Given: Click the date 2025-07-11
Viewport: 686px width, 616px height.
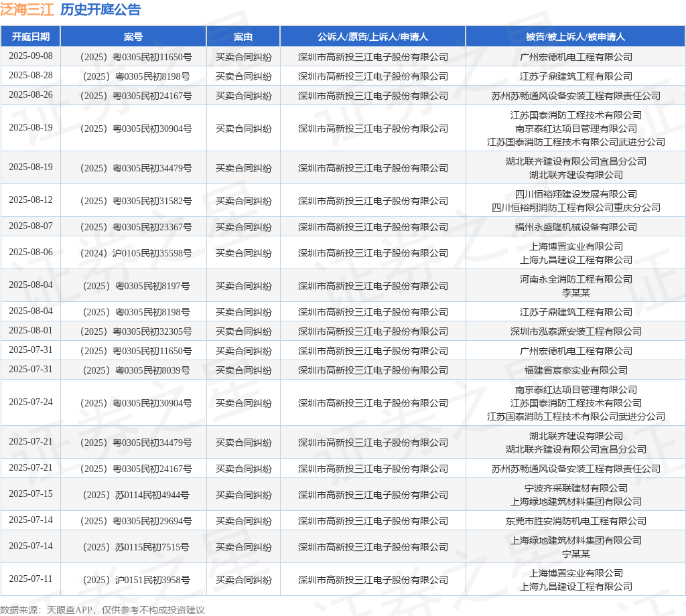Looking at the screenshot, I should pyautogui.click(x=31, y=579).
